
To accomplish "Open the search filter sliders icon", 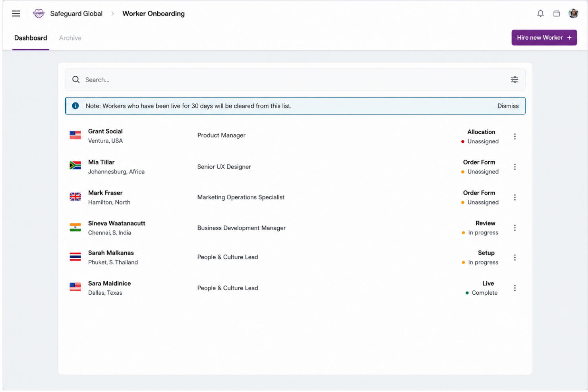I will (x=514, y=79).
